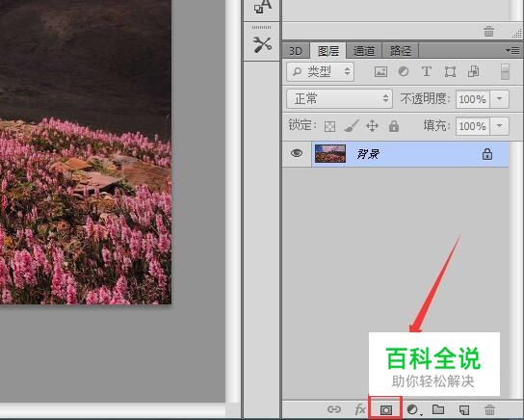Toggle lock transparent pixels
Screen dimensions: 524x420
click(x=329, y=126)
